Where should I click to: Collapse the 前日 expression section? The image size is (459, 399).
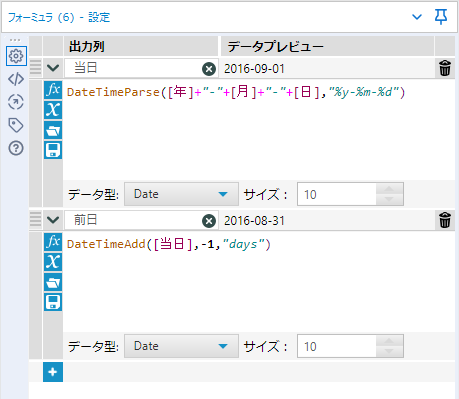click(x=53, y=220)
